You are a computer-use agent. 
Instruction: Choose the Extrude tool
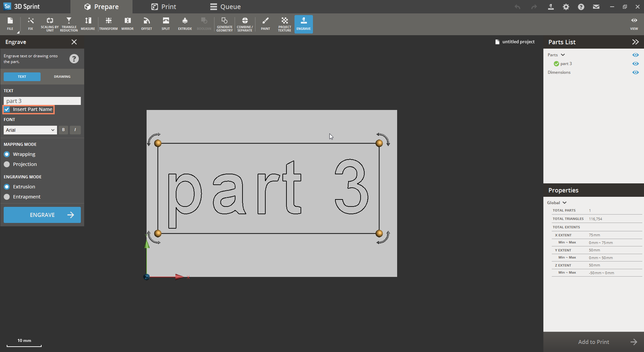185,24
